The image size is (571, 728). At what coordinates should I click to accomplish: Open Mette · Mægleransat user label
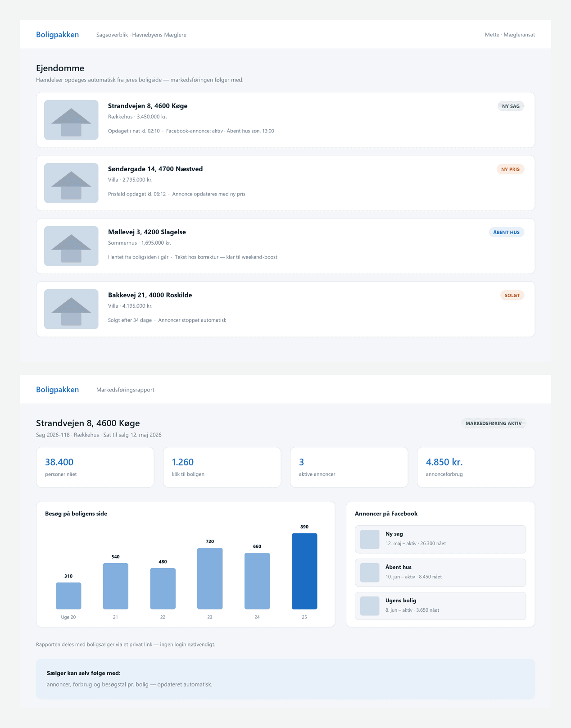[510, 35]
